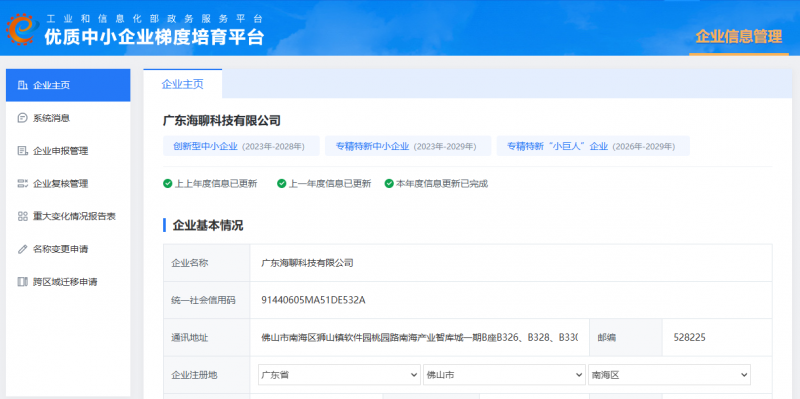Click the 企业主页 building icon in sidebar
This screenshot has height=399, width=800.
click(22, 85)
